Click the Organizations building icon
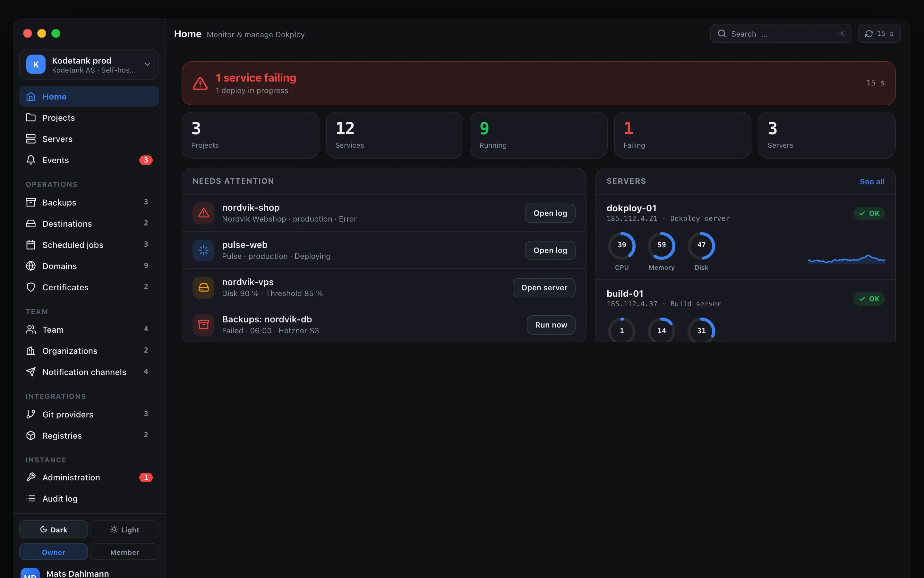 31,351
